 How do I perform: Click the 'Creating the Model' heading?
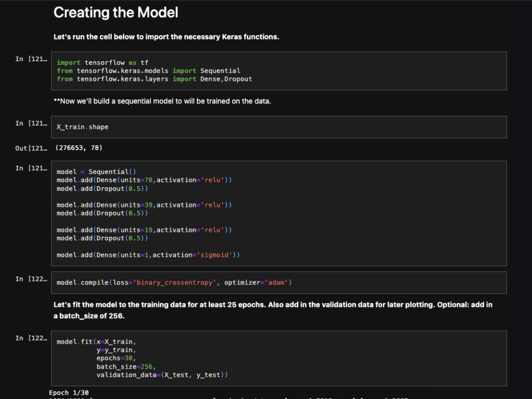point(115,13)
